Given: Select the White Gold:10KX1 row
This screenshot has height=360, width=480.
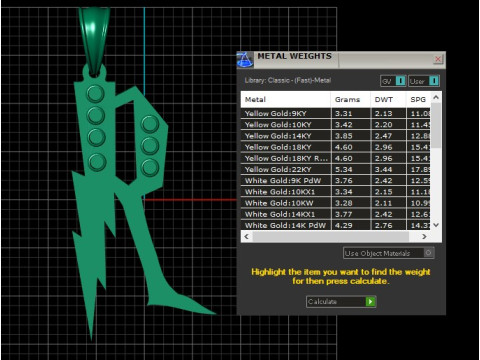Looking at the screenshot, I should pos(336,192).
